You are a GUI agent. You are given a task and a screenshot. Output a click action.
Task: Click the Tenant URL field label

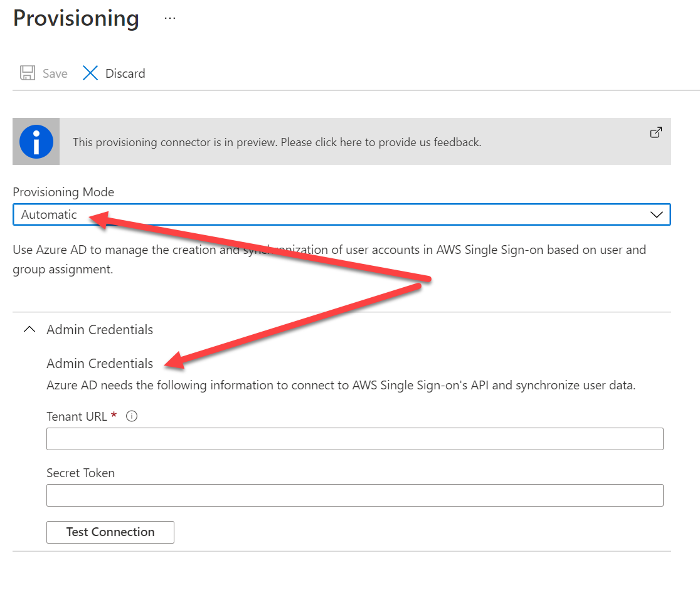(77, 416)
